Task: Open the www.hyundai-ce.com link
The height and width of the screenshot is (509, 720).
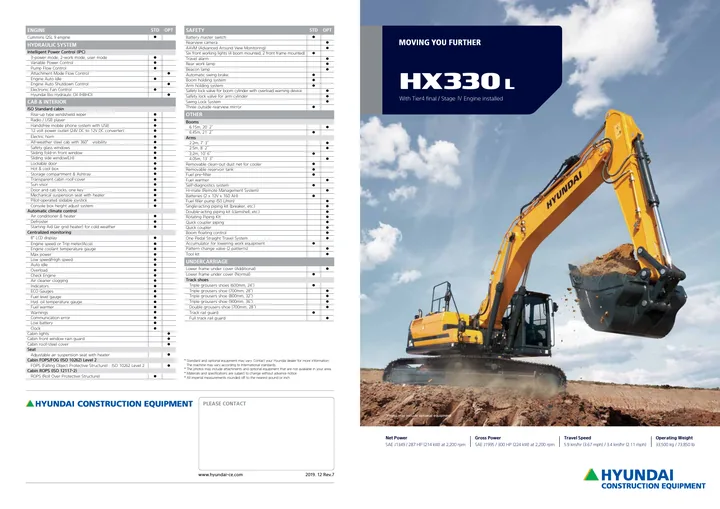Action: [220, 475]
